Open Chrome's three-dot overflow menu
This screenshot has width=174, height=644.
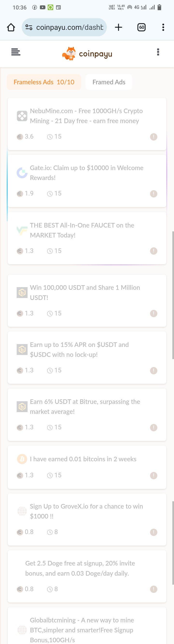pos(163,27)
